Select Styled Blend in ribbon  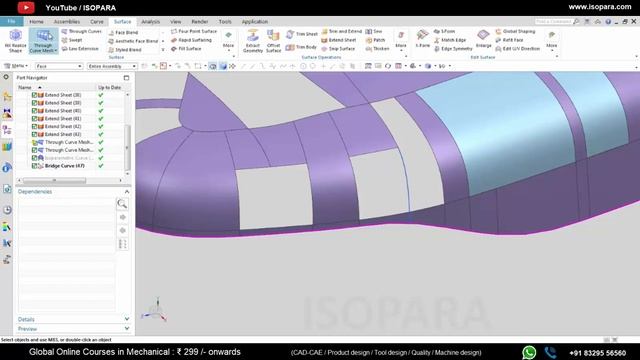pyautogui.click(x=125, y=50)
